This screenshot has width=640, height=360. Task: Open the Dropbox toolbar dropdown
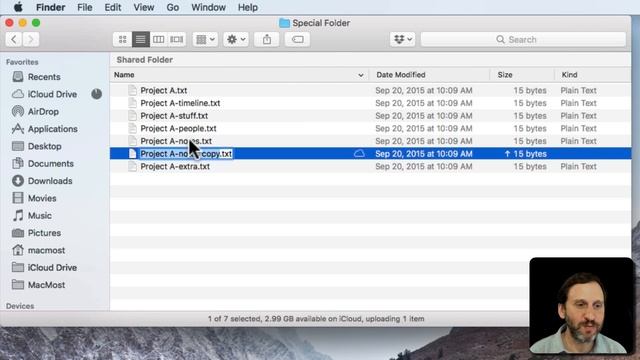pos(402,39)
